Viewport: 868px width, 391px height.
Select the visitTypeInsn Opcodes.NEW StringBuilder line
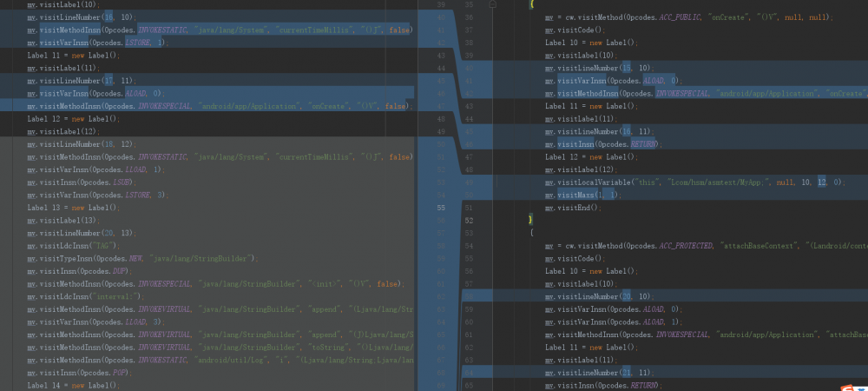143,259
